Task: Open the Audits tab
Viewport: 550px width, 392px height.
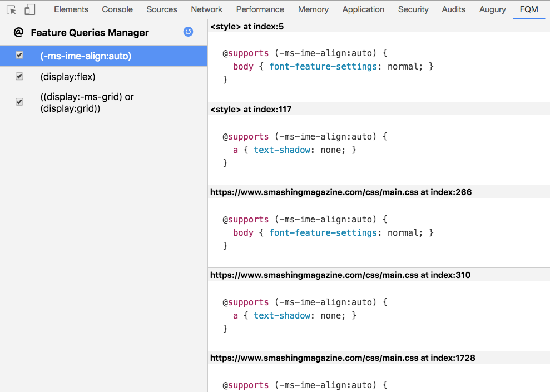Action: click(x=454, y=9)
